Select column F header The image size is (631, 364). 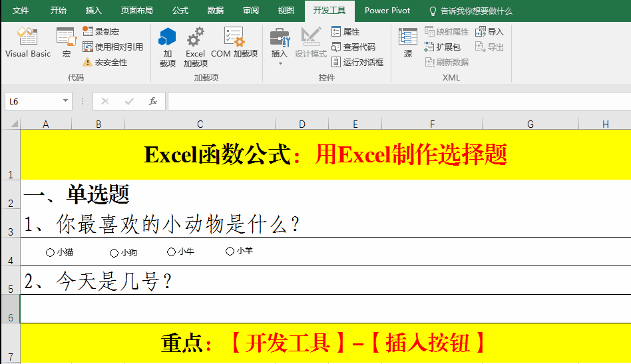[x=432, y=124]
